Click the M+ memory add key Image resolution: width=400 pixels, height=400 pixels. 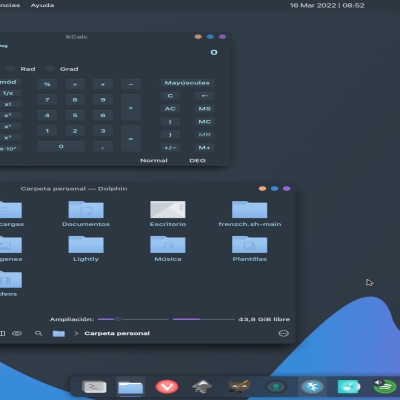click(x=204, y=147)
